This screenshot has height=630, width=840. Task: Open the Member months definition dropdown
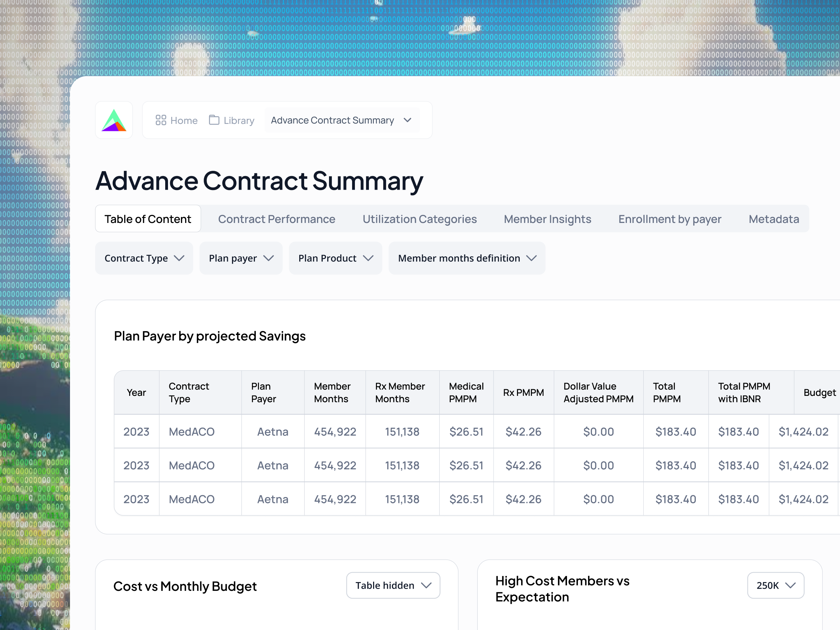467,258
